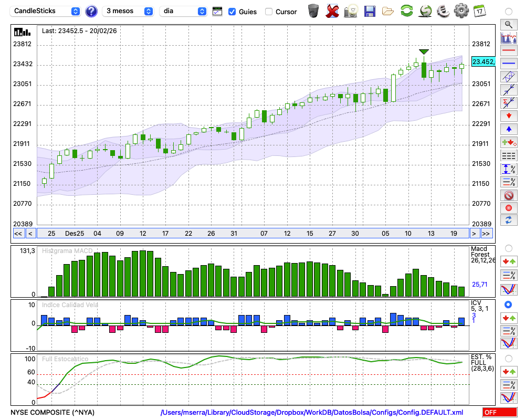The width and height of the screenshot is (525, 420).
Task: Click the ICV panel oscillator curve button
Action: point(509,343)
